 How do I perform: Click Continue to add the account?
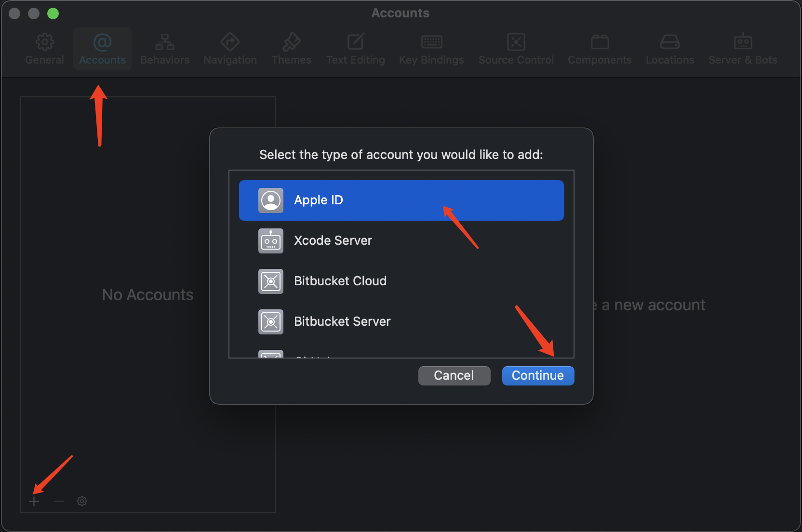[538, 376]
